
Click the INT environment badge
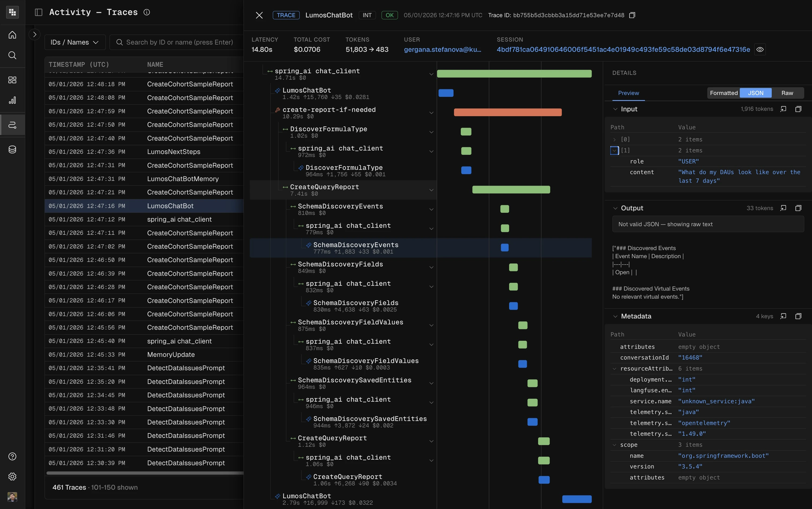click(x=367, y=15)
